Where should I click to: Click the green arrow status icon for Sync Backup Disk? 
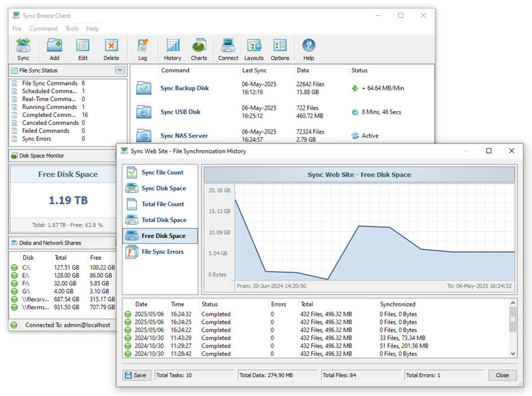[x=355, y=88]
